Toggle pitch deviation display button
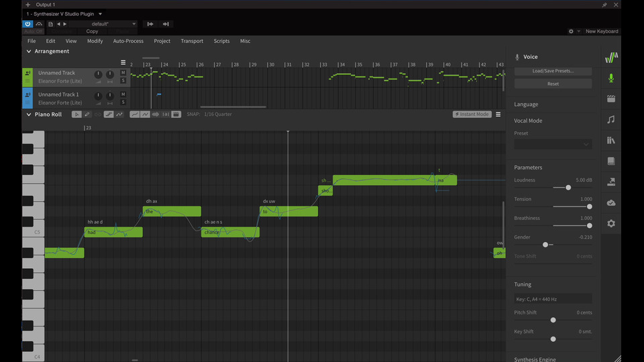 (145, 115)
